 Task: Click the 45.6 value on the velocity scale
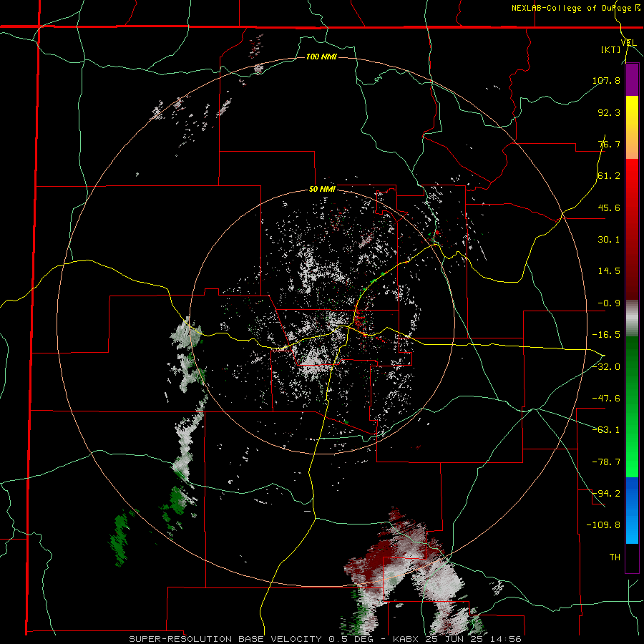tap(609, 208)
